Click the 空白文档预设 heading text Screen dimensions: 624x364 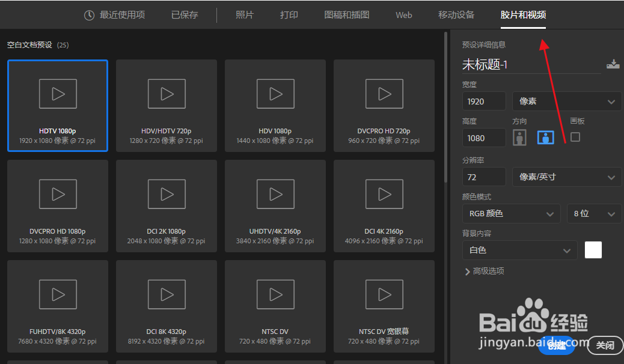pyautogui.click(x=29, y=45)
